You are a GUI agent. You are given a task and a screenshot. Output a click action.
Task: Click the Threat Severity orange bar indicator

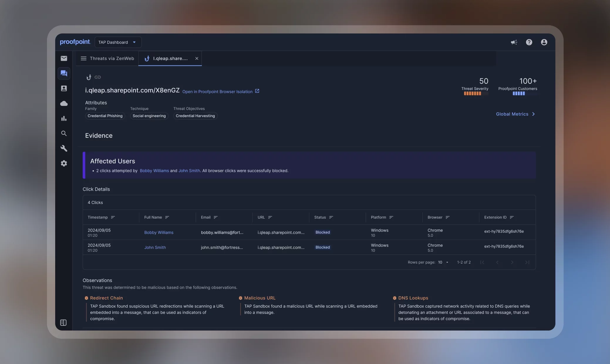476,94
